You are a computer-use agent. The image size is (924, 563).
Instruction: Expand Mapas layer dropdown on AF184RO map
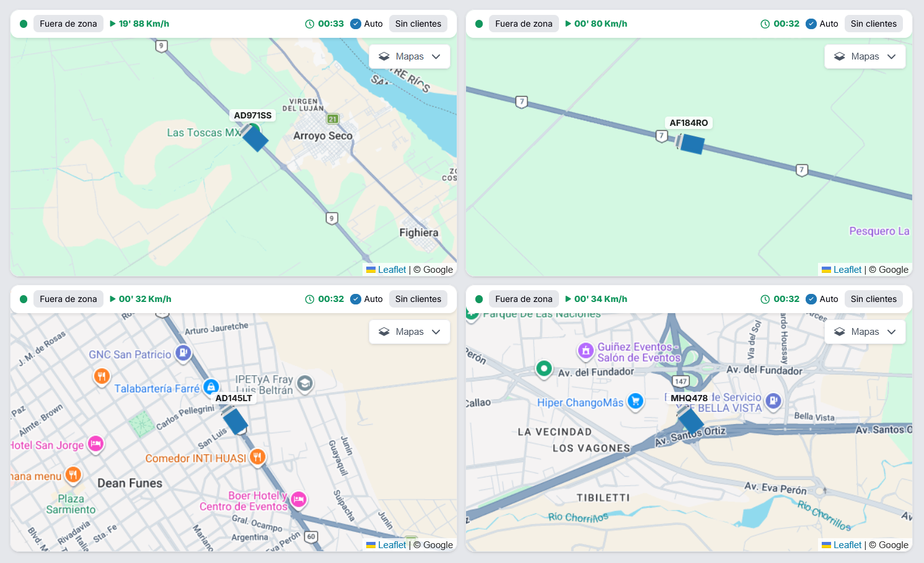coord(865,56)
